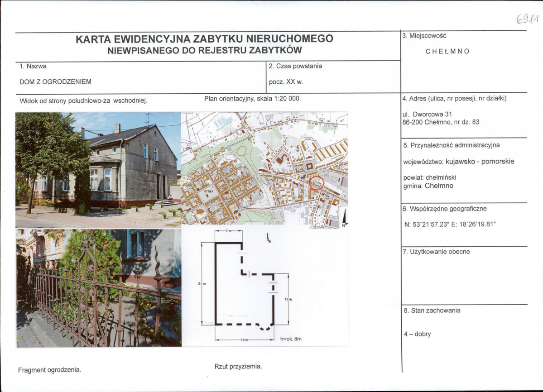Click the line '86-200 Chełmno, nr dz. 83'

(x=441, y=122)
